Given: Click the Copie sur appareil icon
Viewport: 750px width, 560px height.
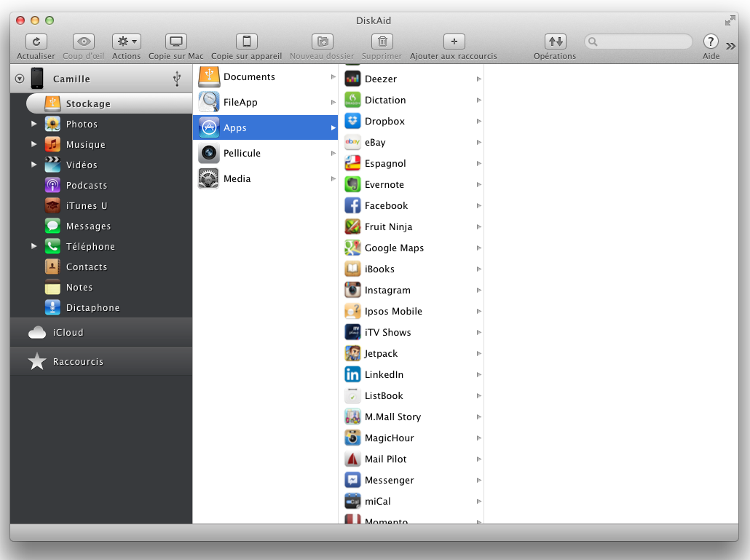Looking at the screenshot, I should pos(246,42).
